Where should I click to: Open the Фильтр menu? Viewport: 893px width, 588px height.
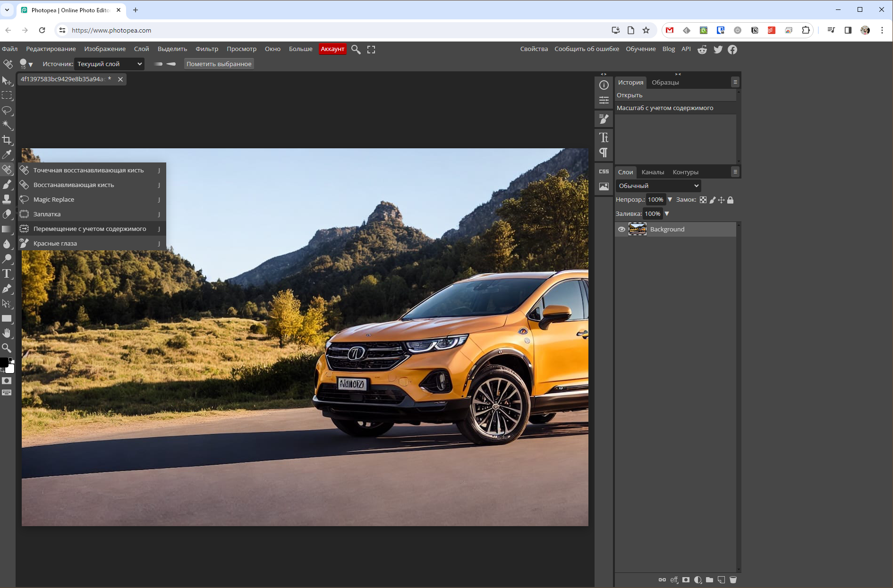(x=207, y=49)
